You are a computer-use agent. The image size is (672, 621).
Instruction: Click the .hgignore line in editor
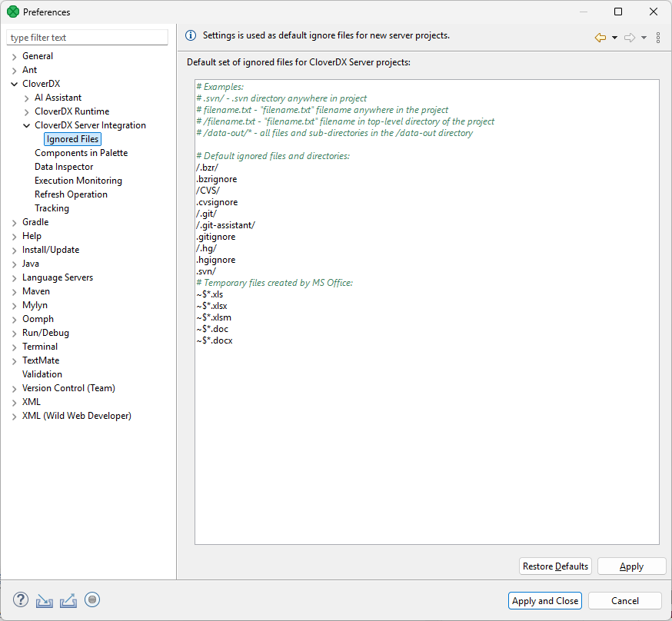pos(216,260)
